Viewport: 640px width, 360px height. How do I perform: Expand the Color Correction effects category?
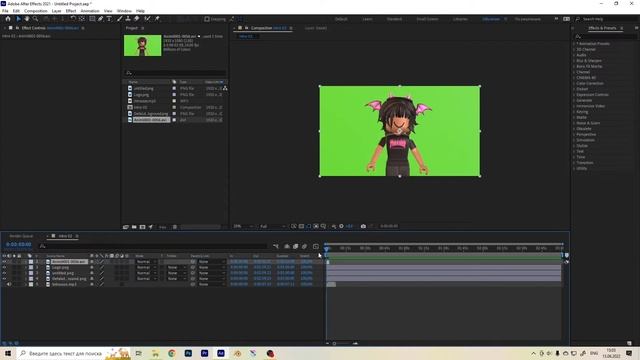click(574, 83)
